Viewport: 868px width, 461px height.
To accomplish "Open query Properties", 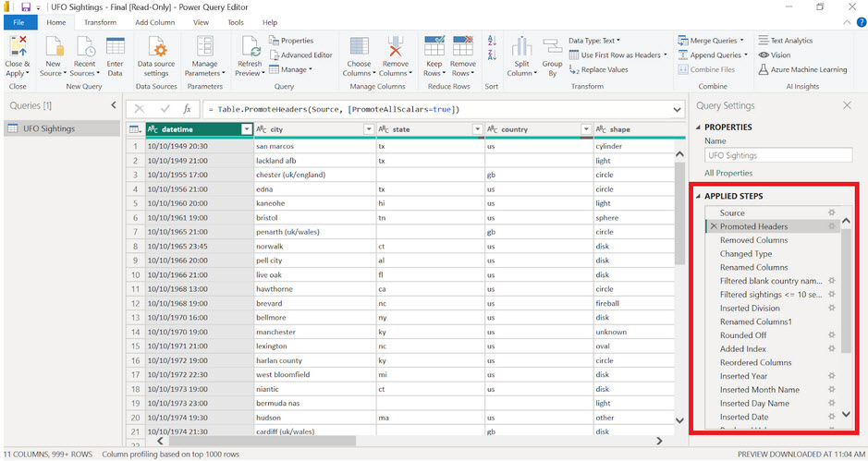I will pos(291,41).
